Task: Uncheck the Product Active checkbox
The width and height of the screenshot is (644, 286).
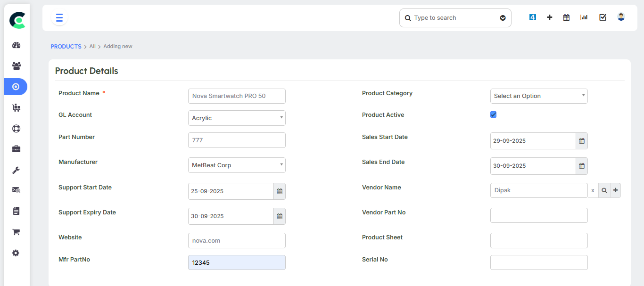Action: click(493, 114)
